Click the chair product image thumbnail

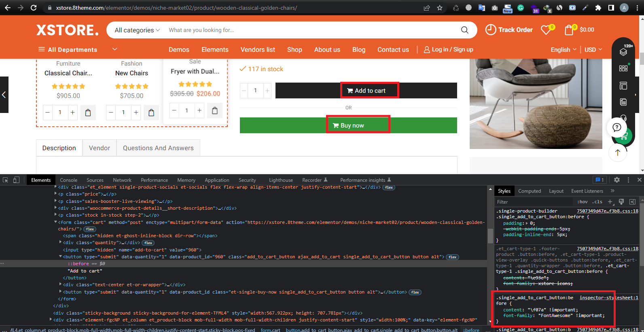point(536,104)
